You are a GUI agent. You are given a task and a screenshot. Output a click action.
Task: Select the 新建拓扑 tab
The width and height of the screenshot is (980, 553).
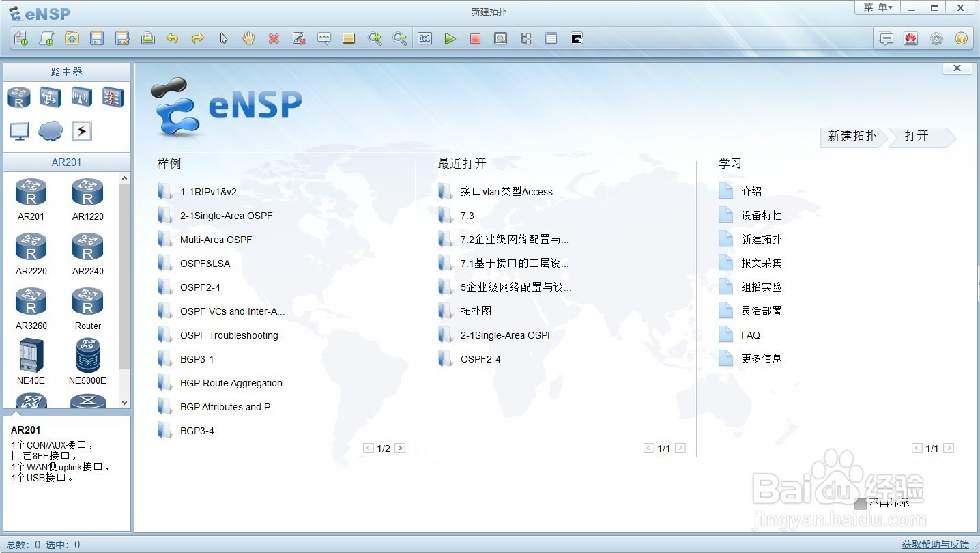tap(851, 137)
